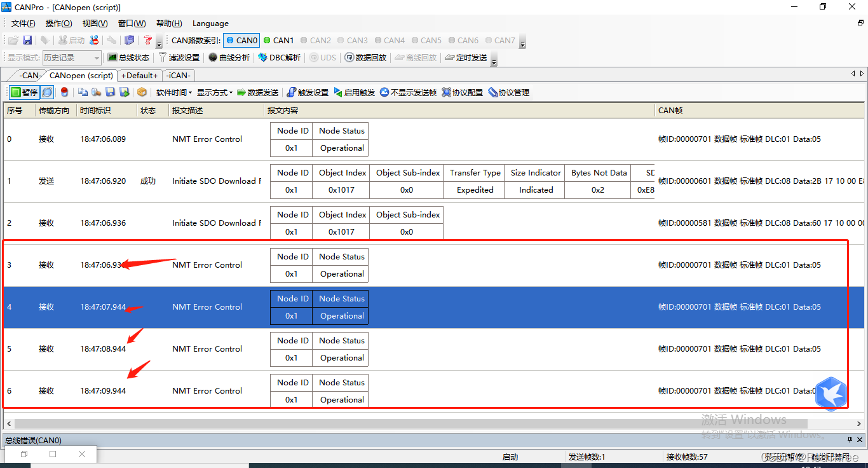The height and width of the screenshot is (468, 868).
Task: Switch to +Default+ tab
Action: point(139,75)
